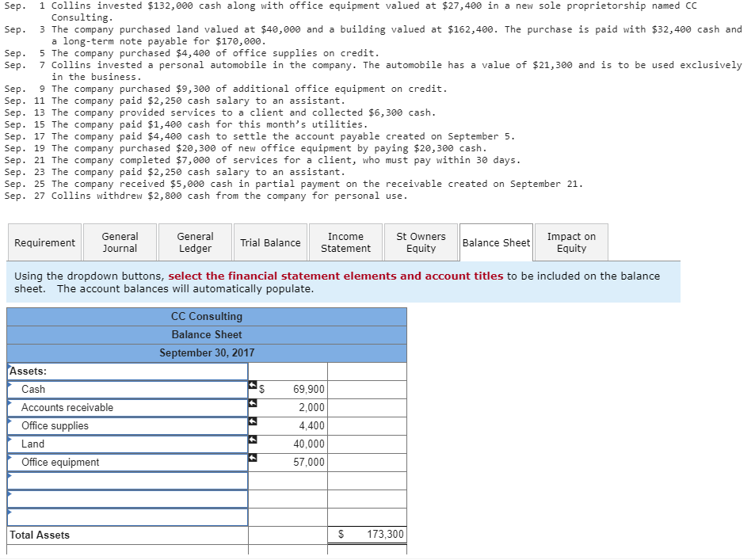Viewport: 755px width, 560px height.
Task: Switch to the Requirement tab
Action: click(x=44, y=242)
